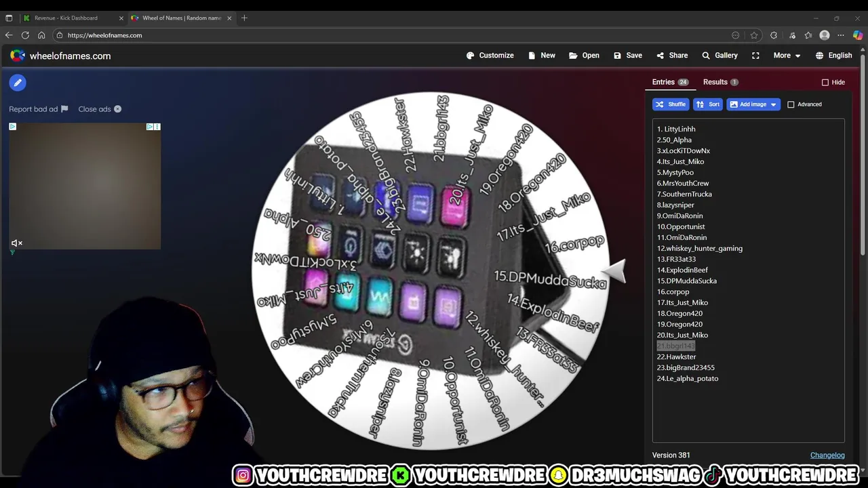Select entry 24.Le_alpha_potato in list

(x=688, y=378)
